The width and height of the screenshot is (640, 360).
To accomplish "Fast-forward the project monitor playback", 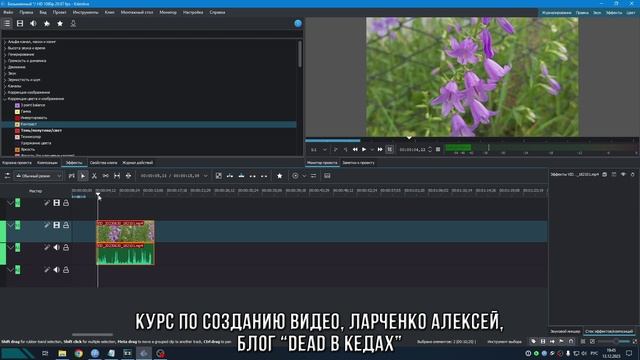I will pyautogui.click(x=380, y=150).
